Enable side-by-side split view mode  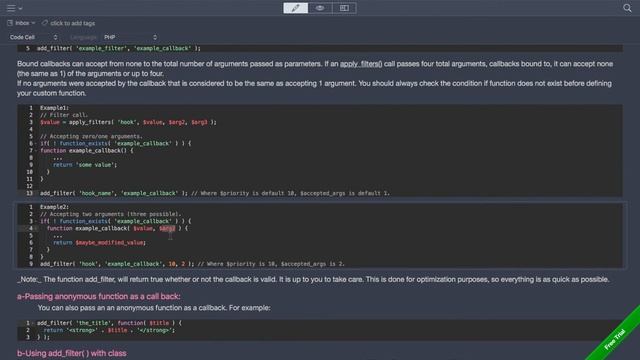coord(344,8)
